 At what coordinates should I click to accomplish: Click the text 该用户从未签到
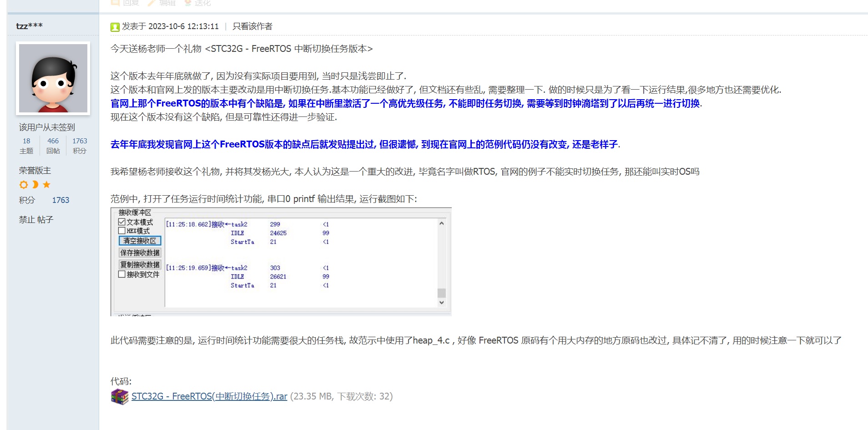click(x=47, y=127)
